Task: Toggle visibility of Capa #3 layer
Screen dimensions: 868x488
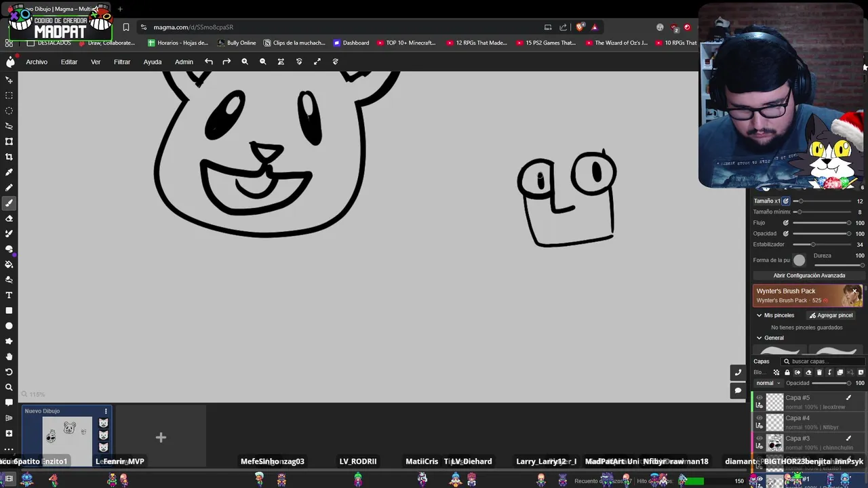Action: coord(759,439)
